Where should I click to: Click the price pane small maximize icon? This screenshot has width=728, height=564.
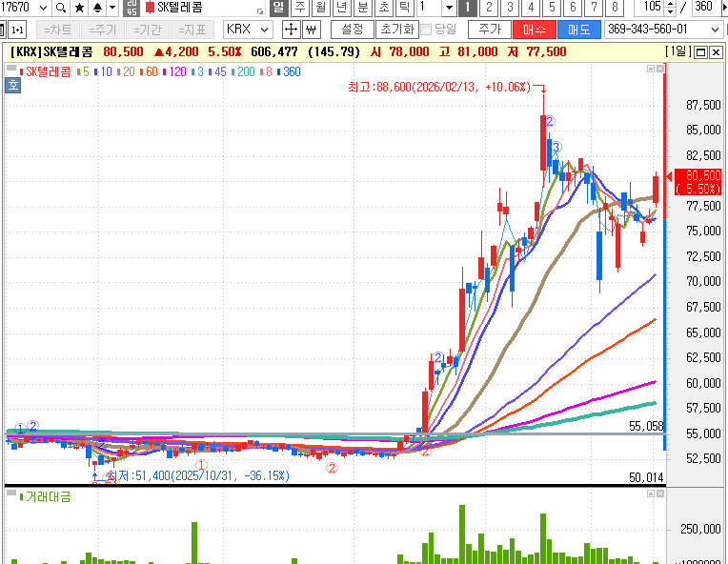pyautogui.click(x=651, y=69)
